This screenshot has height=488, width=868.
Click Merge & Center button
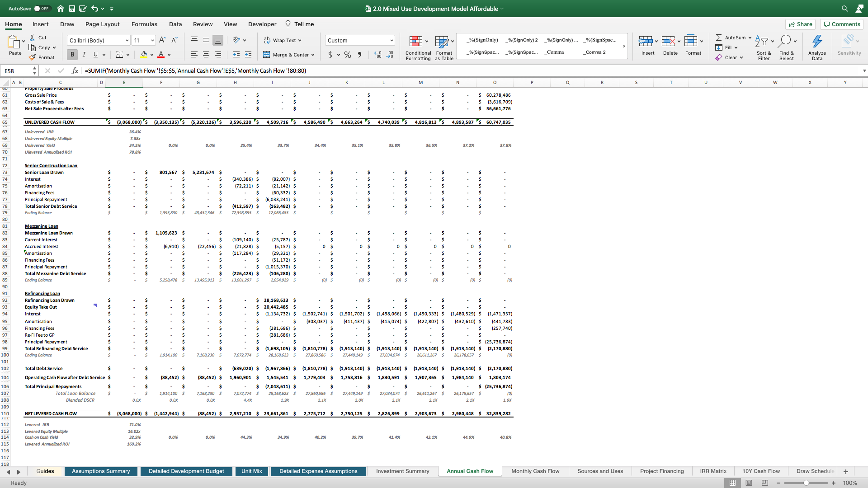click(289, 55)
